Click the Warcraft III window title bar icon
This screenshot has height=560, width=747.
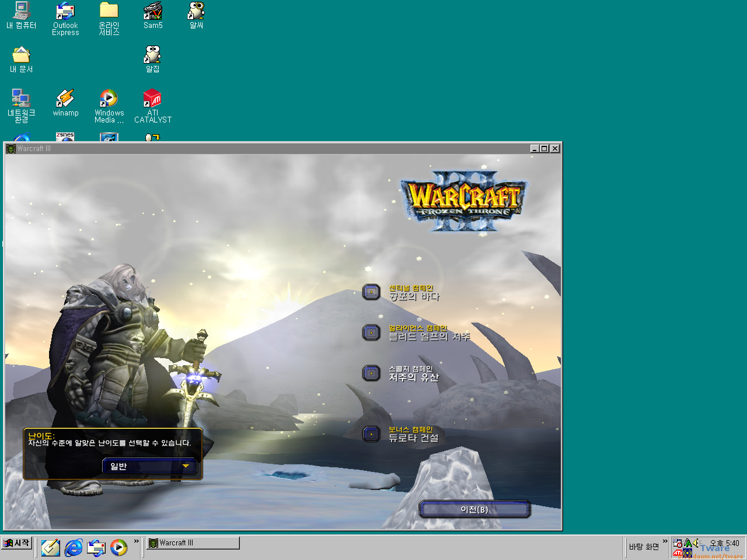tap(11, 149)
